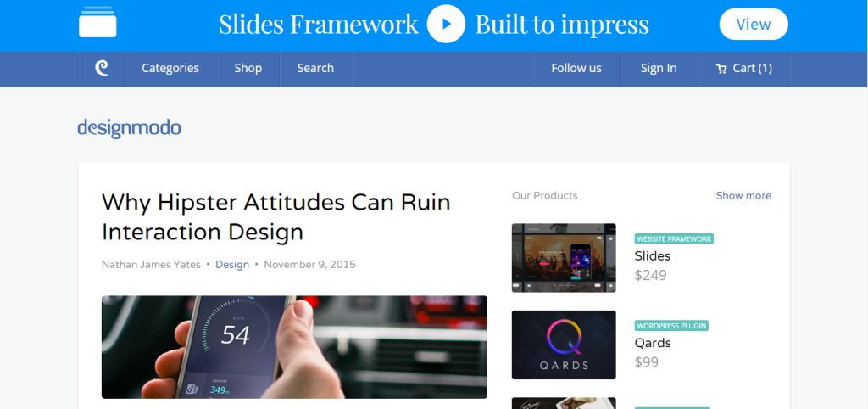The image size is (868, 409).
Task: Click the Wordpress Plugin tag label
Action: [x=671, y=326]
